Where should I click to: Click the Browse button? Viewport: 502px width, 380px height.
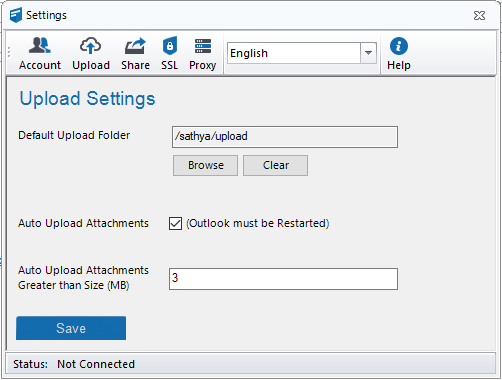[205, 165]
